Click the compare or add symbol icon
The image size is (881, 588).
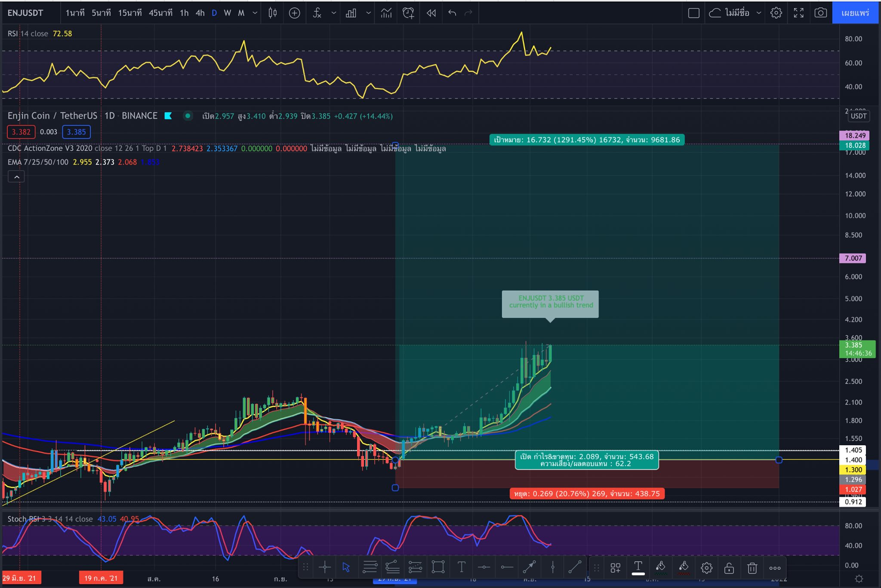294,13
